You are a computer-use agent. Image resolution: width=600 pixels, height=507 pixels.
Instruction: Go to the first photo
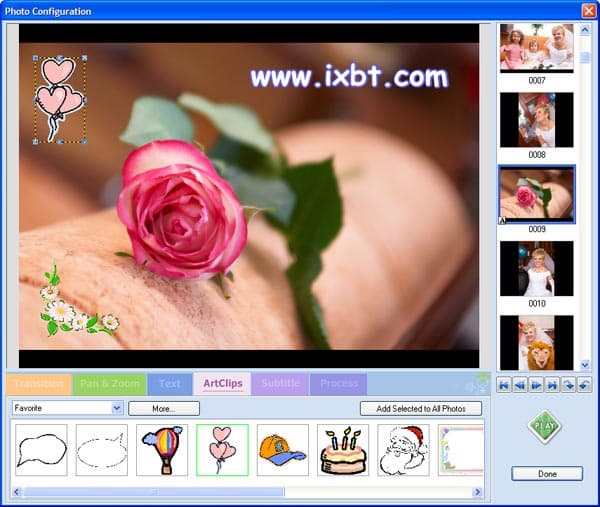[504, 385]
